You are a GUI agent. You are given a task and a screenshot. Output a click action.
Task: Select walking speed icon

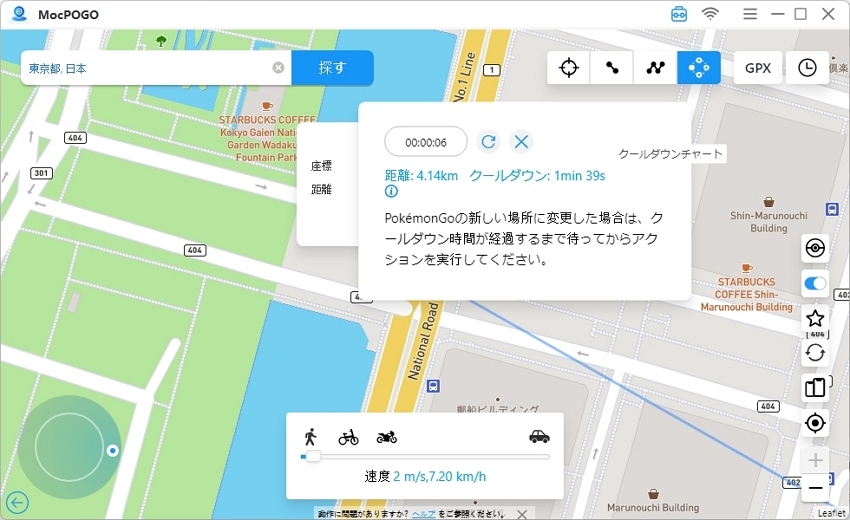[x=310, y=436]
